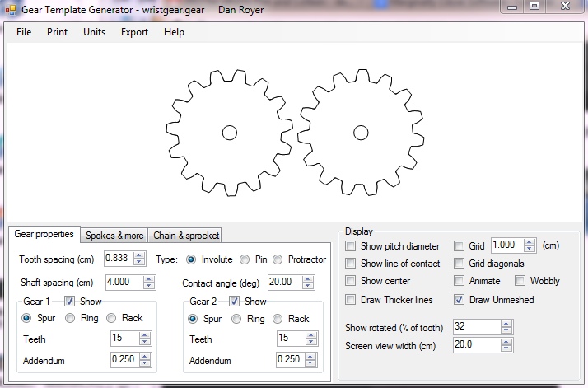The image size is (588, 388).
Task: Click the Show rotated value field
Action: pyautogui.click(x=477, y=327)
